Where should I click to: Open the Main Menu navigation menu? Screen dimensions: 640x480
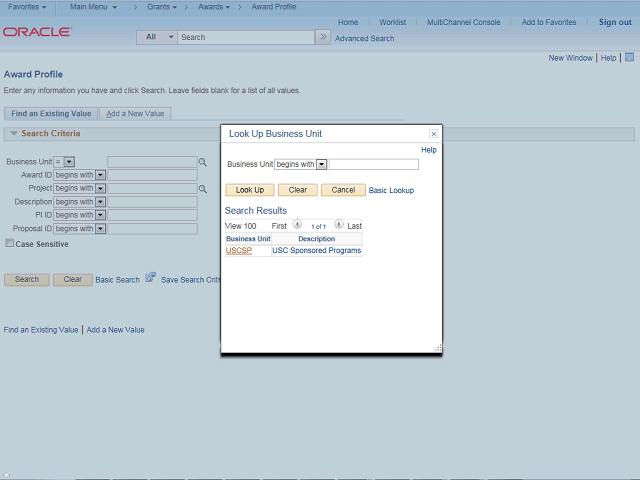pyautogui.click(x=93, y=7)
